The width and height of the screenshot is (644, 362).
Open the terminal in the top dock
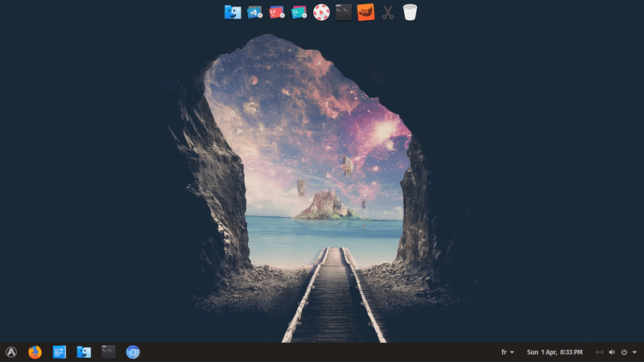[x=343, y=12]
